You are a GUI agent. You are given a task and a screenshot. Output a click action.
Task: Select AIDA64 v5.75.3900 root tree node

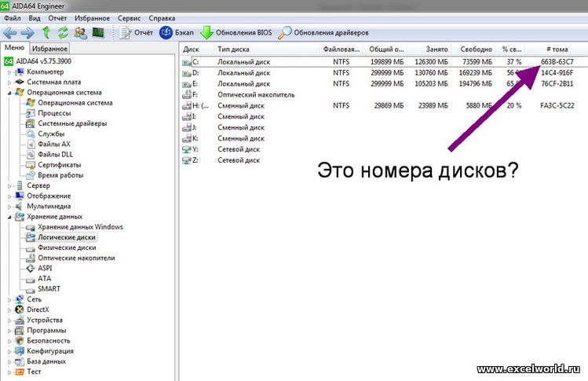coord(43,61)
